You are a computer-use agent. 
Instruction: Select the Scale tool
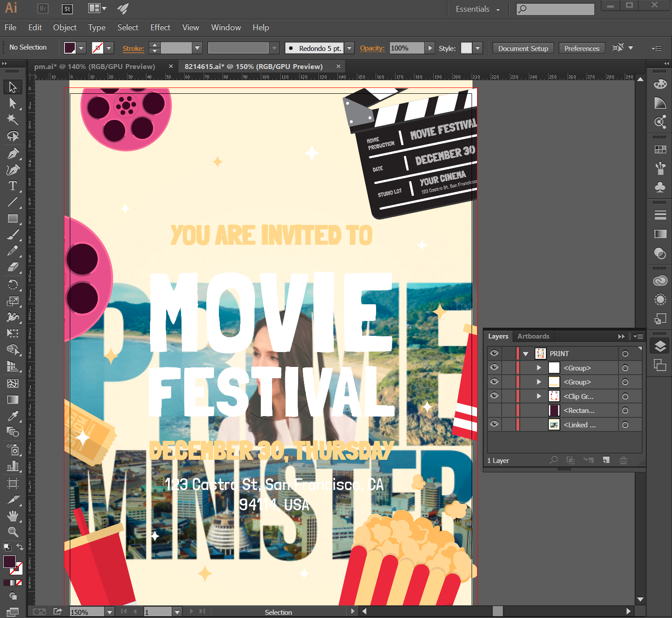(13, 301)
